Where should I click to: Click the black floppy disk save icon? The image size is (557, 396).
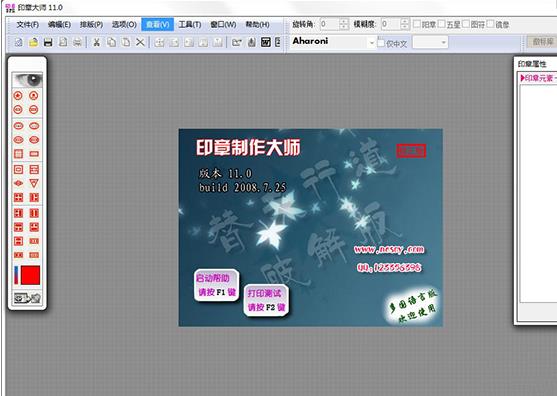[48, 43]
